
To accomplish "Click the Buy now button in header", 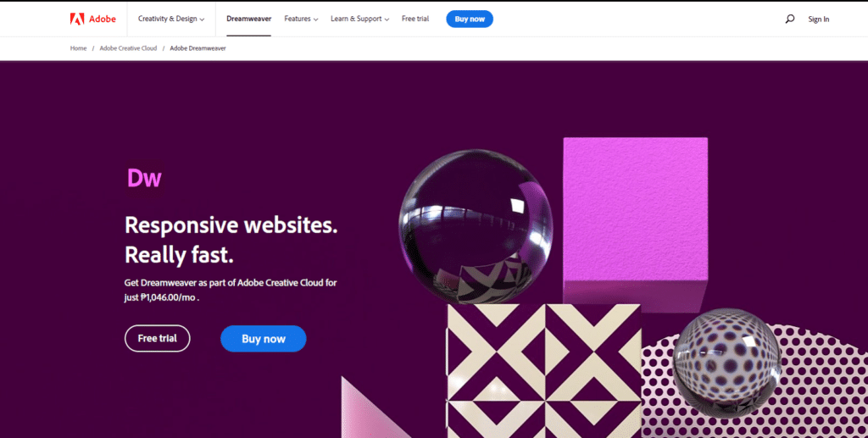I will point(470,19).
